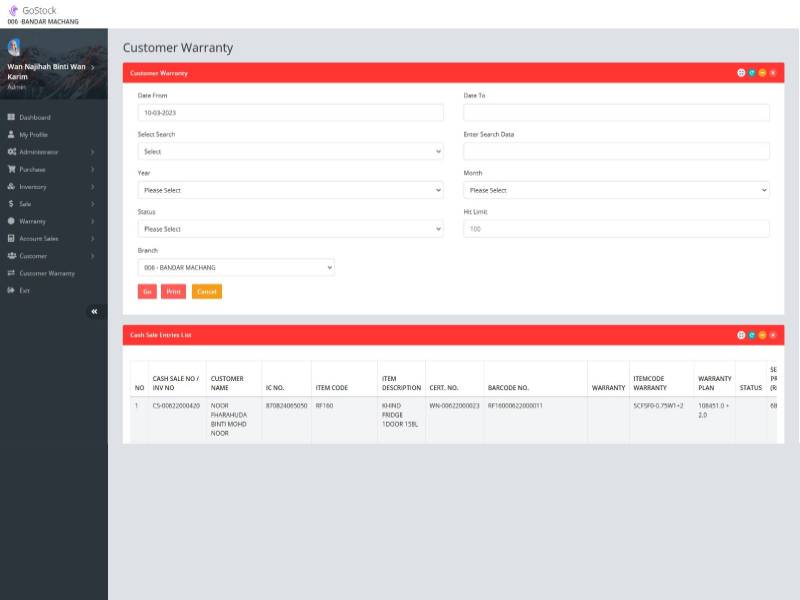Open the Month dropdown
800x600 pixels.
[616, 190]
